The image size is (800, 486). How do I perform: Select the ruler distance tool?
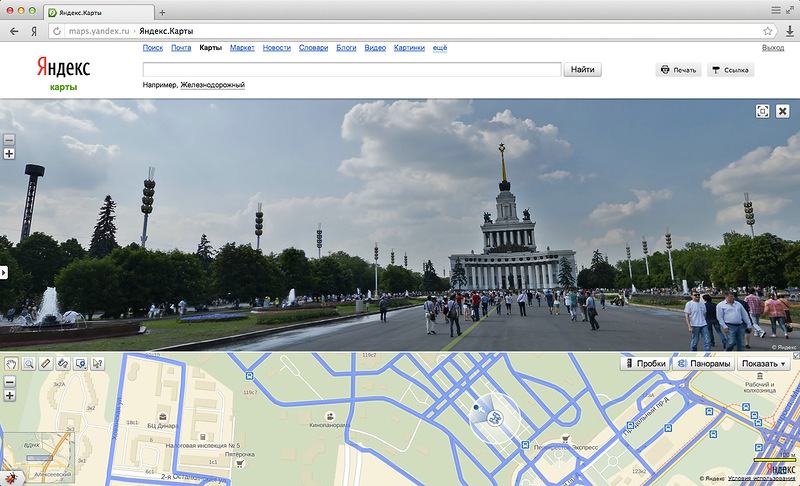[46, 364]
